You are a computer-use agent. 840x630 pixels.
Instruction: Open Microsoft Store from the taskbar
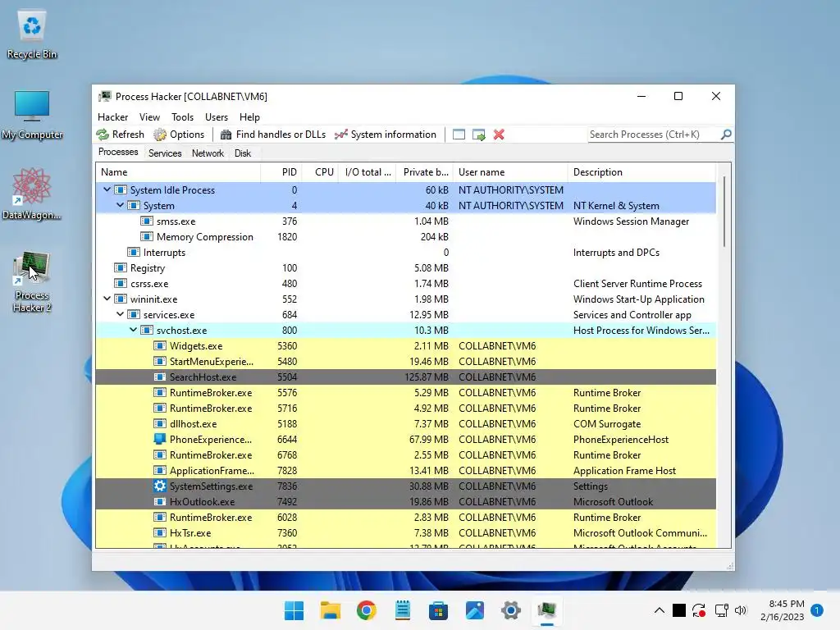[439, 610]
